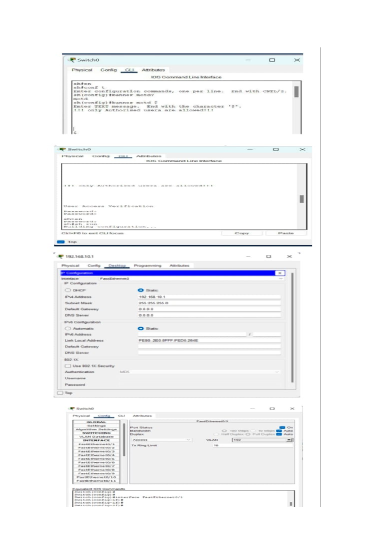Click the Packet Tracer icon beside 192.168.10.1 title
This screenshot has height=554, width=392.
tap(60, 256)
